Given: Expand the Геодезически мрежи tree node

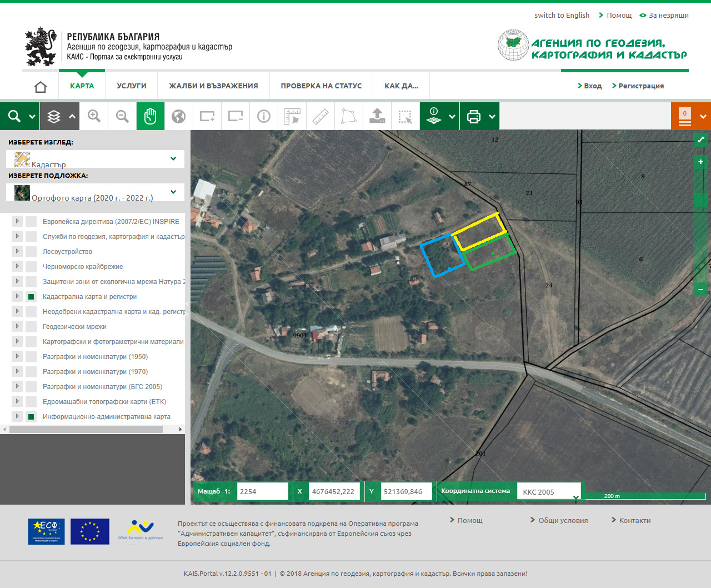Looking at the screenshot, I should (17, 326).
